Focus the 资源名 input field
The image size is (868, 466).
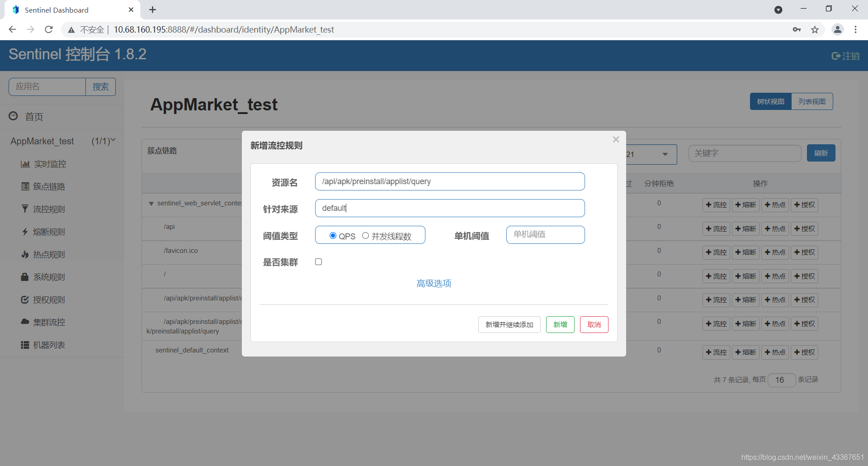point(450,181)
